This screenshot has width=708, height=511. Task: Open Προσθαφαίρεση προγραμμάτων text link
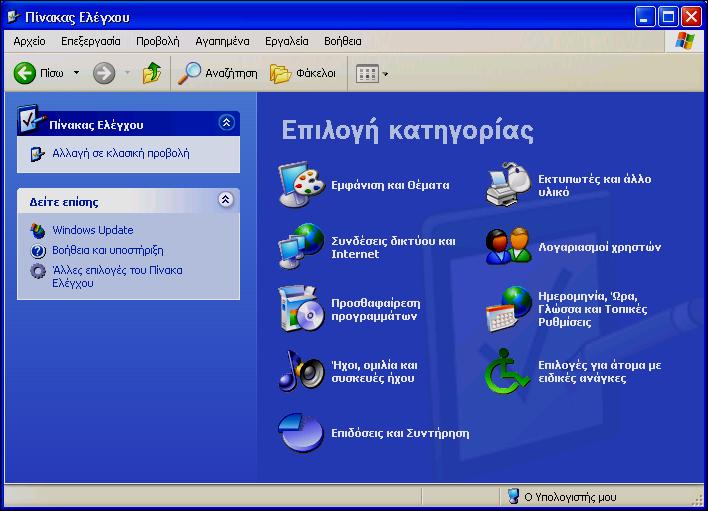click(376, 310)
